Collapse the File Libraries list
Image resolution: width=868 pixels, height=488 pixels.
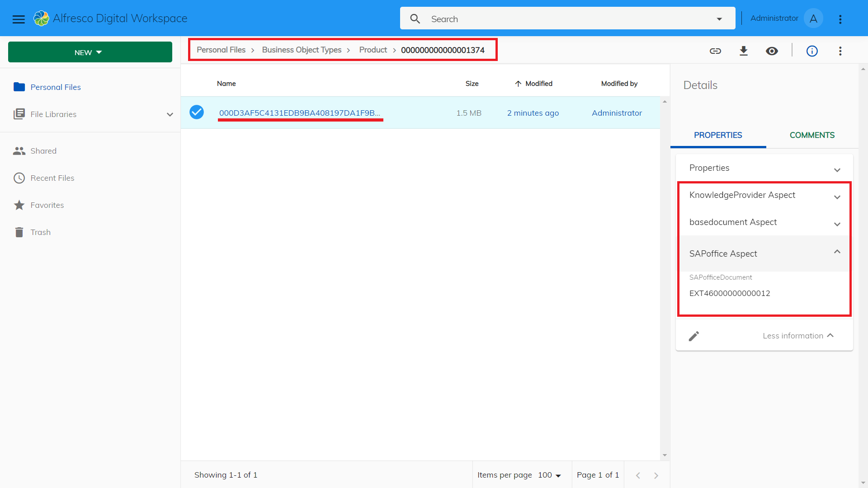click(170, 114)
